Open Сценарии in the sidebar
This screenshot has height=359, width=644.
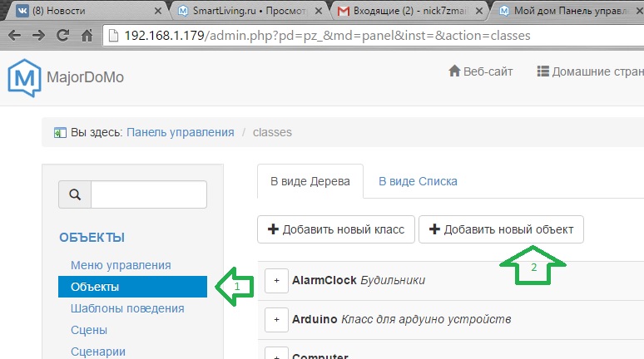[x=97, y=352]
